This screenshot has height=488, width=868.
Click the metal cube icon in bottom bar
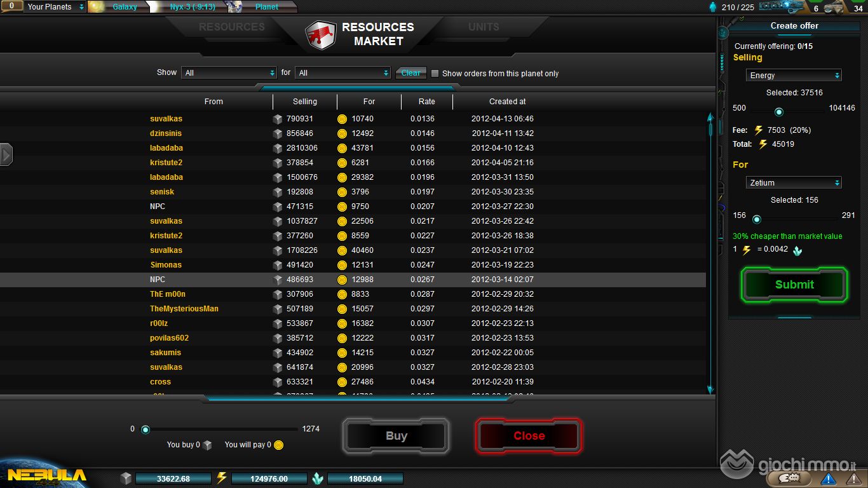click(x=126, y=478)
